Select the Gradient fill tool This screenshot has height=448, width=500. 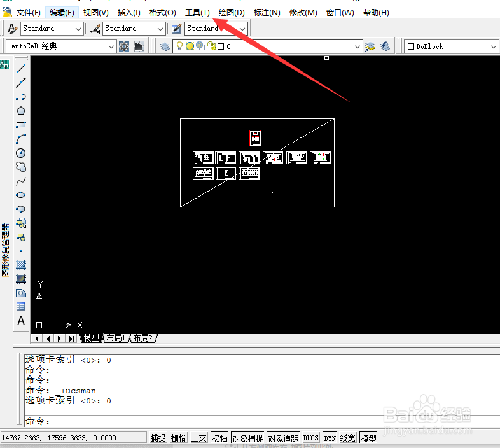(x=21, y=279)
